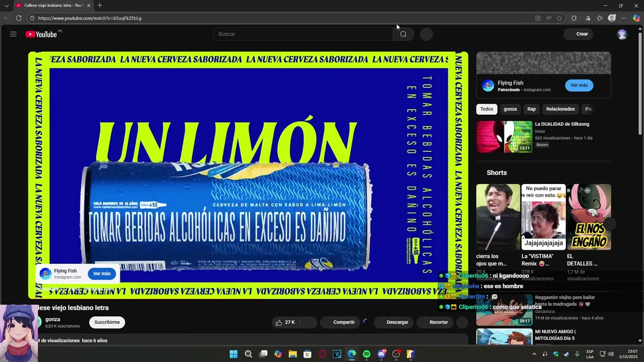Open the split screen apps icon in address bar
The height and width of the screenshot is (362, 644).
[x=538, y=18]
